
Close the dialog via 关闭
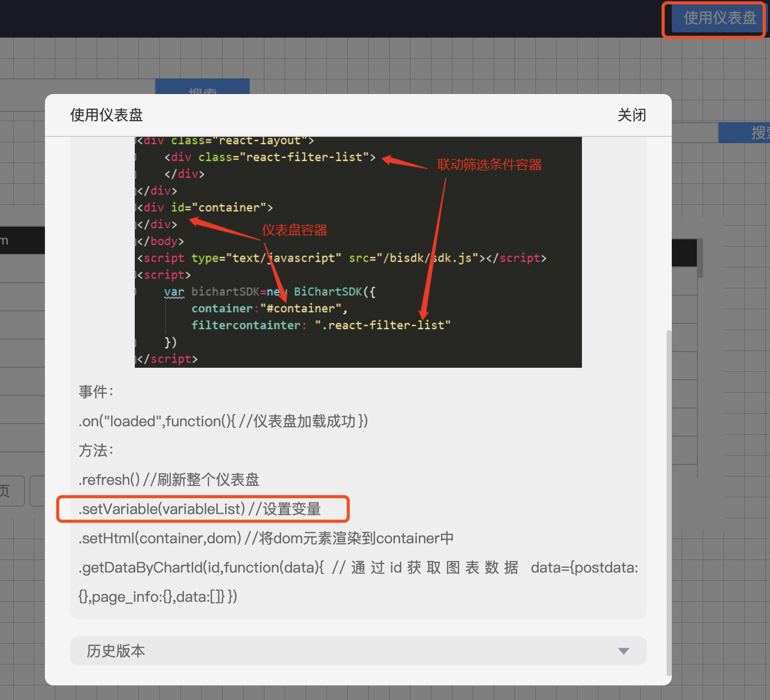[632, 115]
